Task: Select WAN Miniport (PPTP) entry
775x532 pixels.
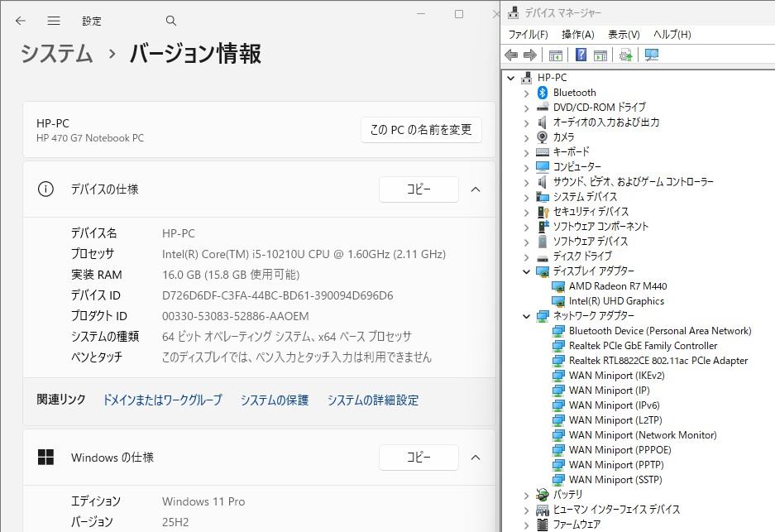Action: point(616,464)
